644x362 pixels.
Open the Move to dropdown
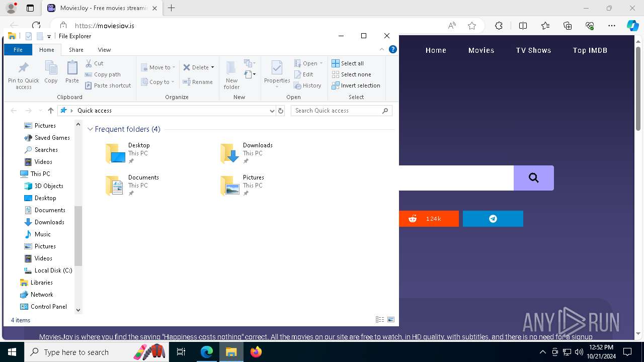tap(158, 67)
